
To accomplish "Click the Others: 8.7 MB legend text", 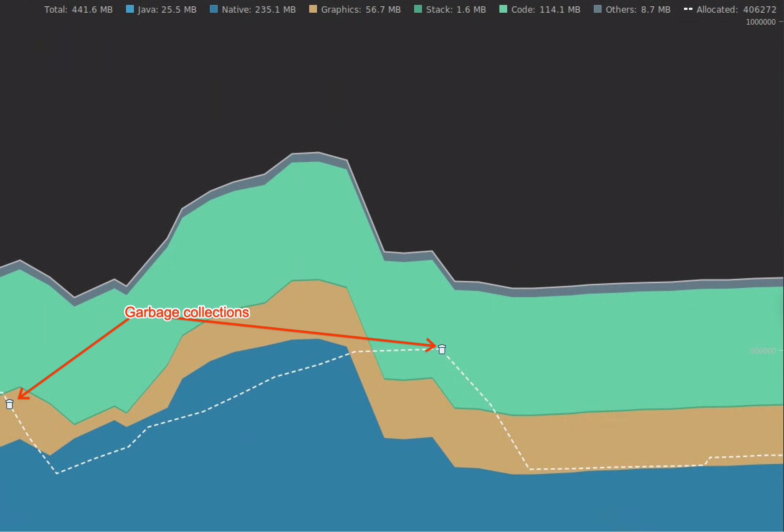I will (x=638, y=10).
